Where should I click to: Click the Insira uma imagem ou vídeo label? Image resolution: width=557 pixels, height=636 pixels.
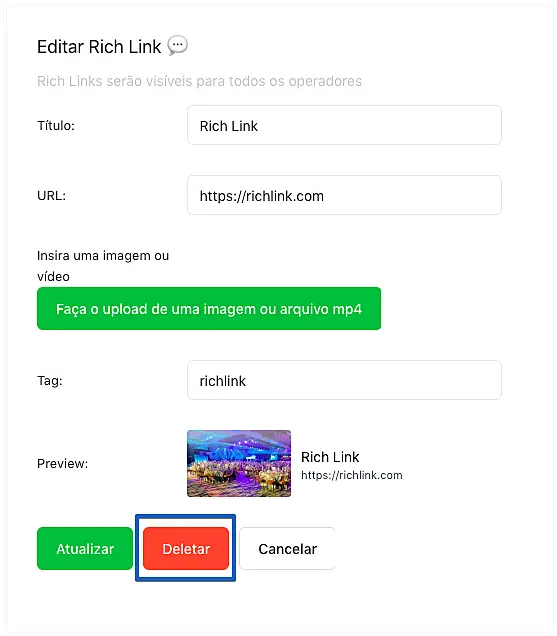tap(103, 266)
